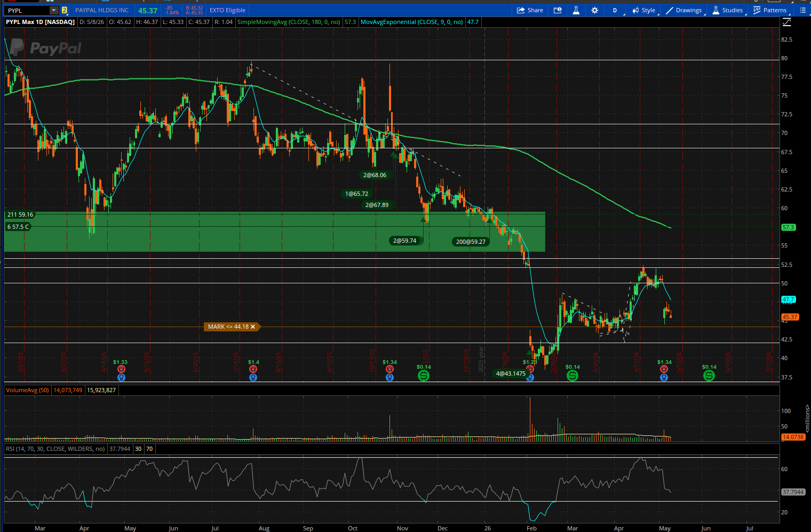Click the PYPL symbol input field
Viewport: 811px width, 532px height.
[27, 10]
